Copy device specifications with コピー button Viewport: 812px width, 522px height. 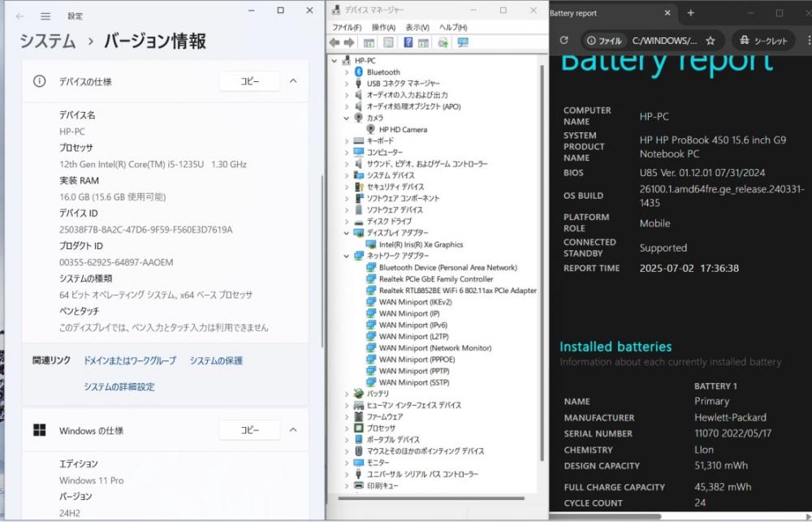pyautogui.click(x=249, y=81)
